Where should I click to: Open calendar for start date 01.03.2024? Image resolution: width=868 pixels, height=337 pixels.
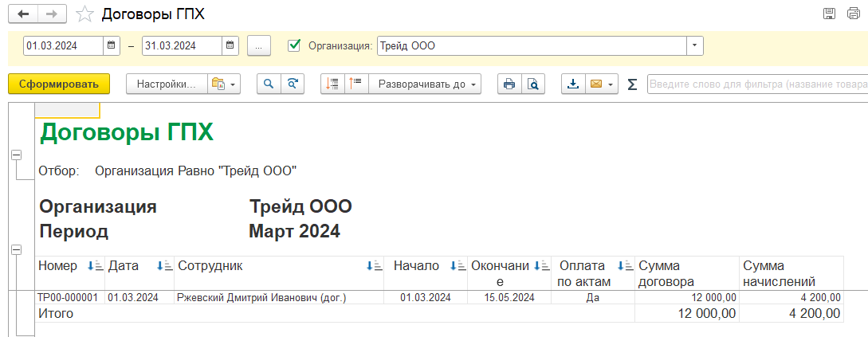[112, 46]
